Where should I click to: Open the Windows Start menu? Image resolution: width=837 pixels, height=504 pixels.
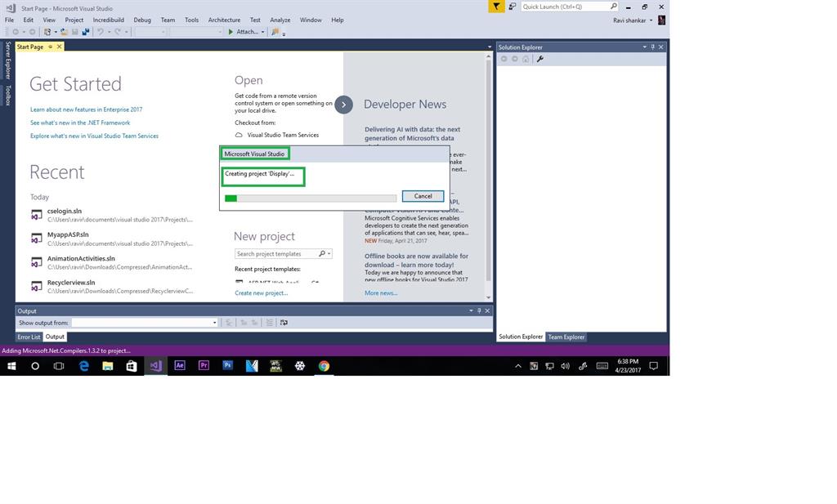(x=11, y=366)
